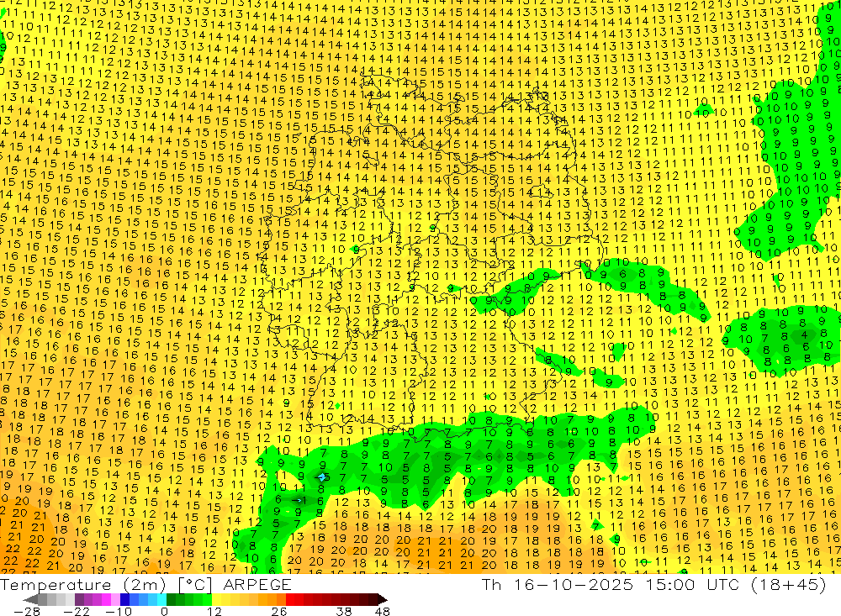Click the '-28' legend scale value
This screenshot has width=841, height=616.
click(x=26, y=612)
